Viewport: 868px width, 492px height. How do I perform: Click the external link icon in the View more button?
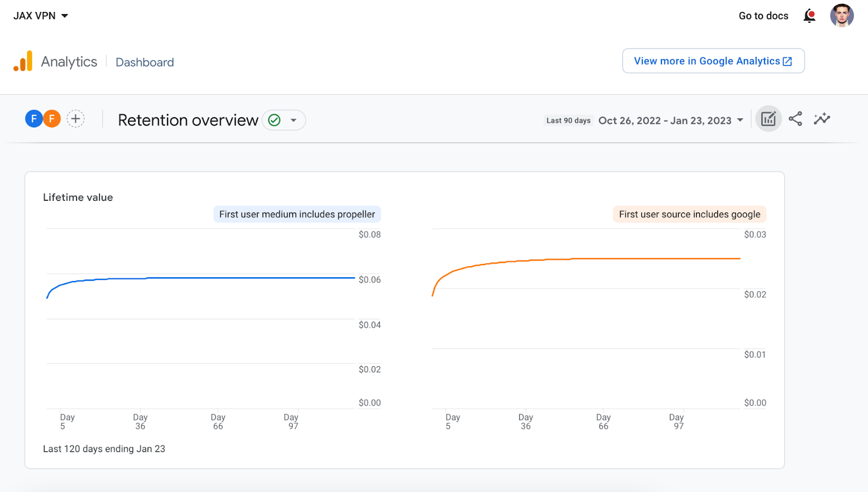click(x=787, y=61)
